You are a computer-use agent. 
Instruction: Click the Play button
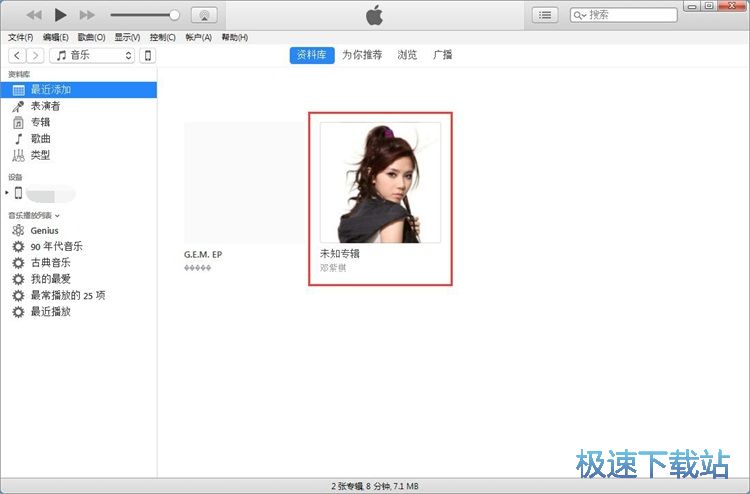(60, 15)
